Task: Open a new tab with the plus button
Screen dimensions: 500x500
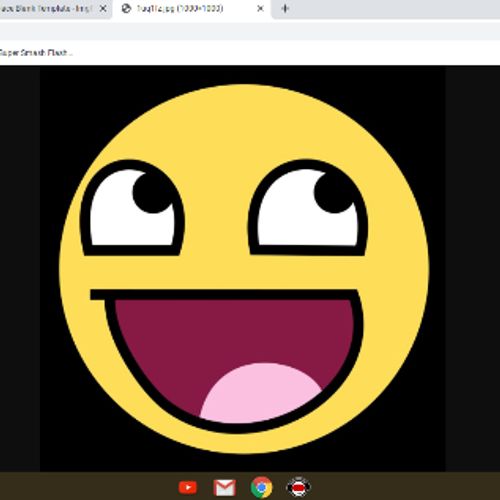Action: pyautogui.click(x=285, y=9)
